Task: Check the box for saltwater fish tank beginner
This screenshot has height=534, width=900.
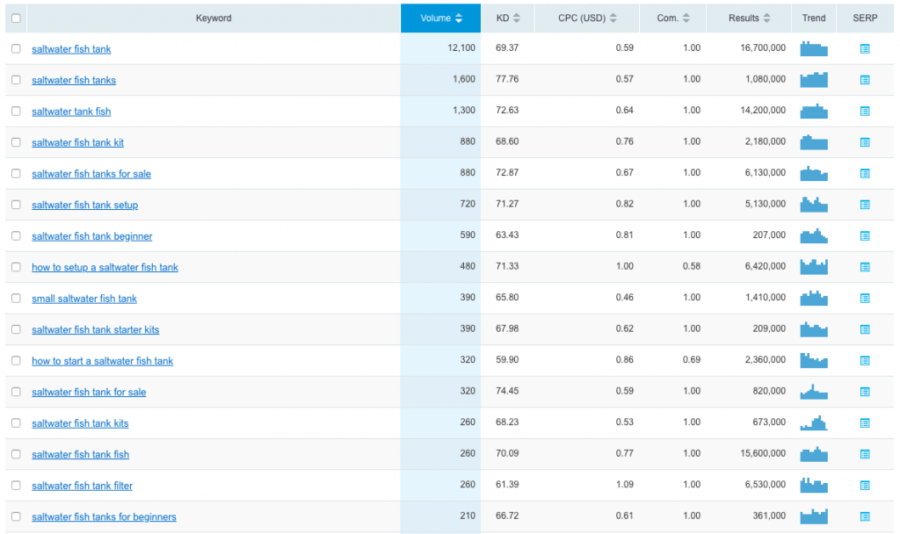Action: pyautogui.click(x=16, y=235)
